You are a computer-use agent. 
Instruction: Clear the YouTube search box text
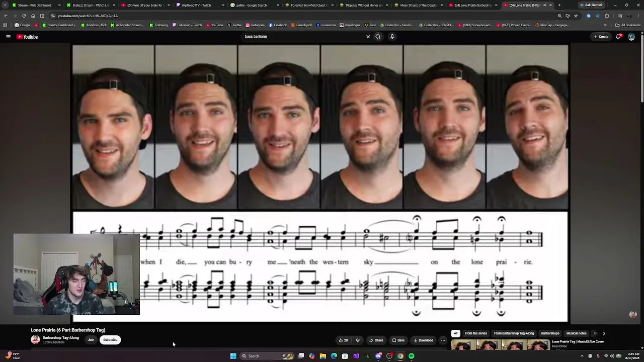[x=368, y=37]
